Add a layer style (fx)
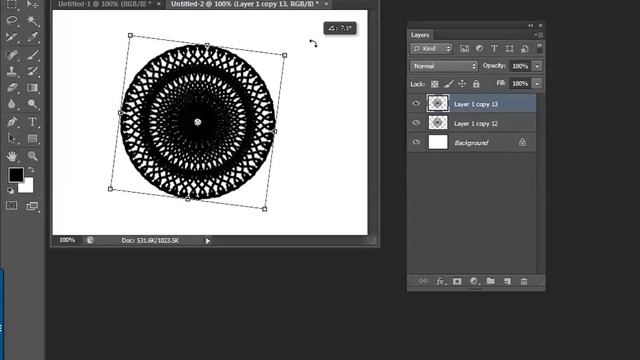Viewport: 640px width, 360px height. coord(440,281)
